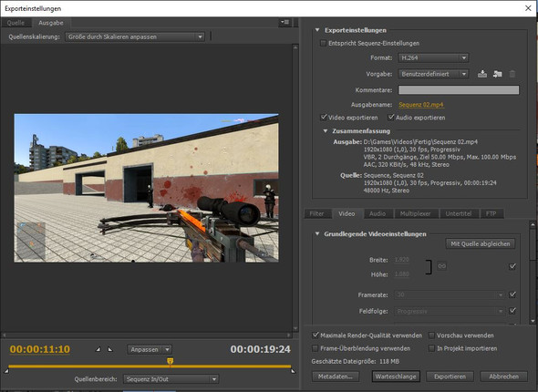538x392 pixels.
Task: Click the timeline start in-point handle
Action: tap(6, 371)
